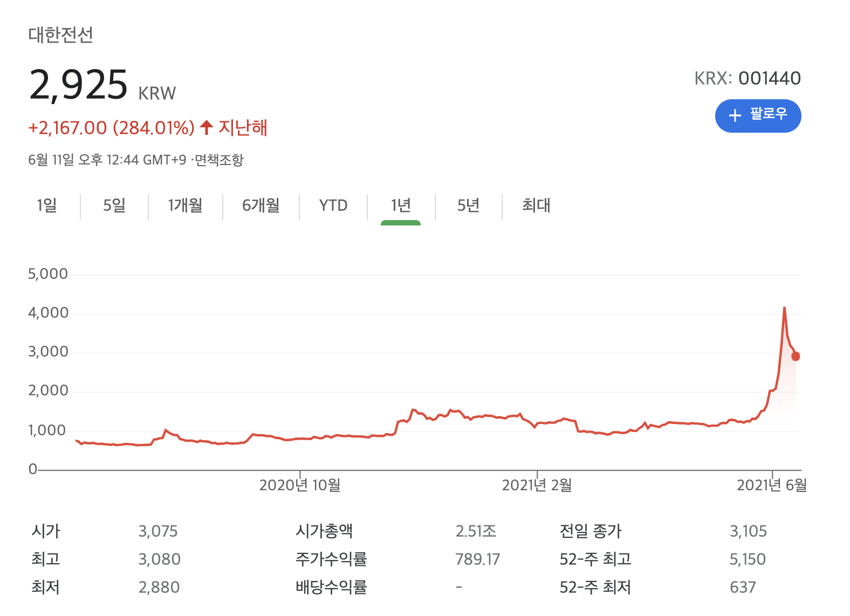Click the 전일 종가 label
The image size is (850, 616).
[591, 531]
